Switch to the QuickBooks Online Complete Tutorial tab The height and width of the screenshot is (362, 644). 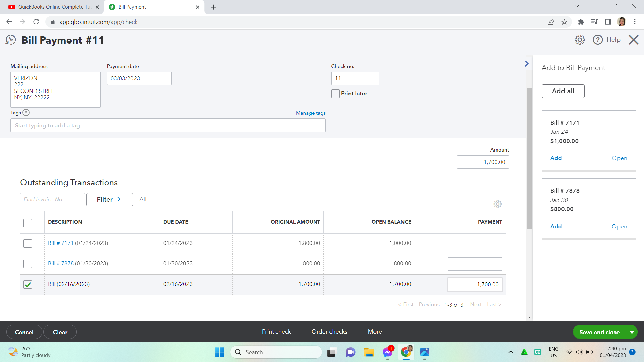coord(54,7)
